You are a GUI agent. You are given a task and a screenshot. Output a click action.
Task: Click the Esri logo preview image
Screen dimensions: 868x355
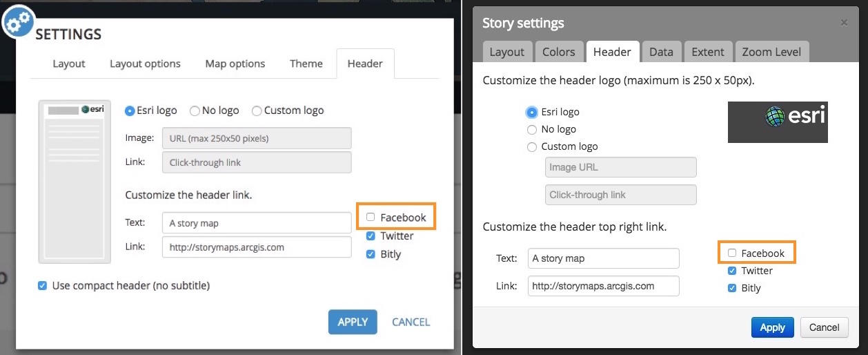[778, 122]
